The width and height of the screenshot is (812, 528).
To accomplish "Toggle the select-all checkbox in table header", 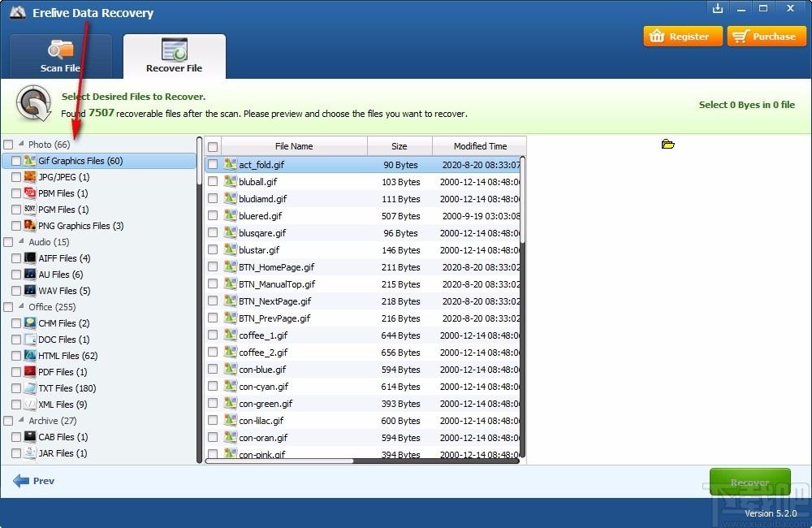I will tap(213, 147).
